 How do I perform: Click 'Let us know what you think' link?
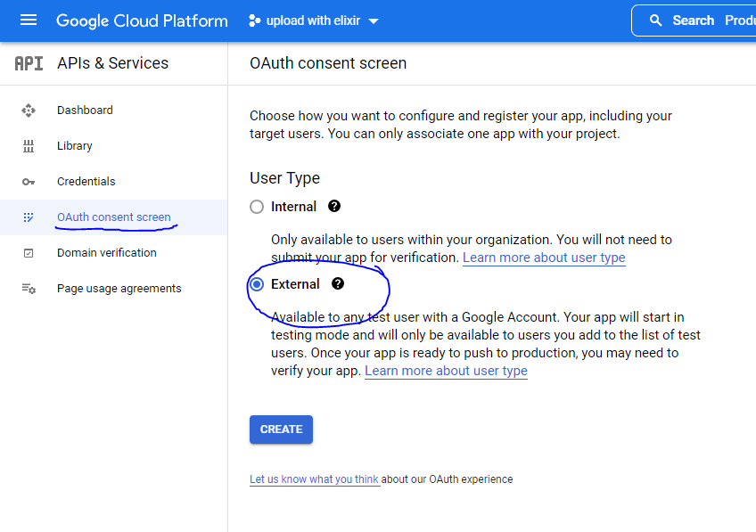pos(314,479)
